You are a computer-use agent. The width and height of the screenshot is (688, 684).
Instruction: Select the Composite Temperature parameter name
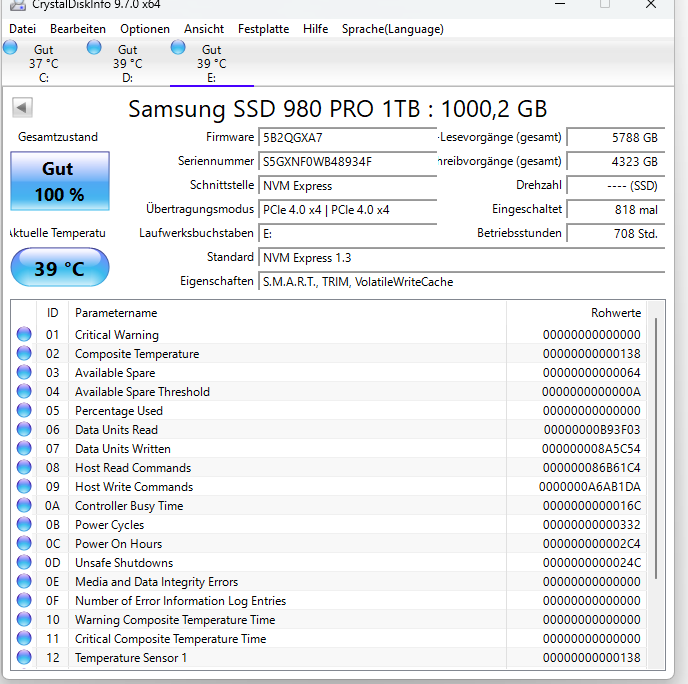pos(137,354)
